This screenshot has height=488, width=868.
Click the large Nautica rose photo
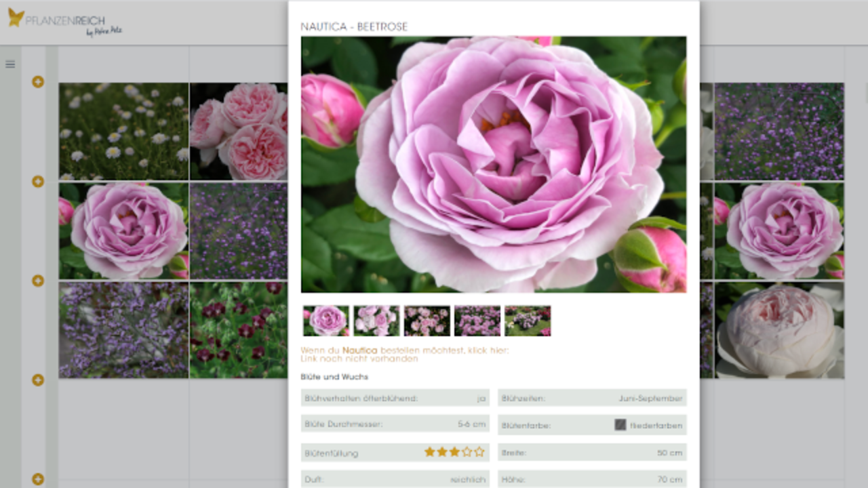pos(494,165)
